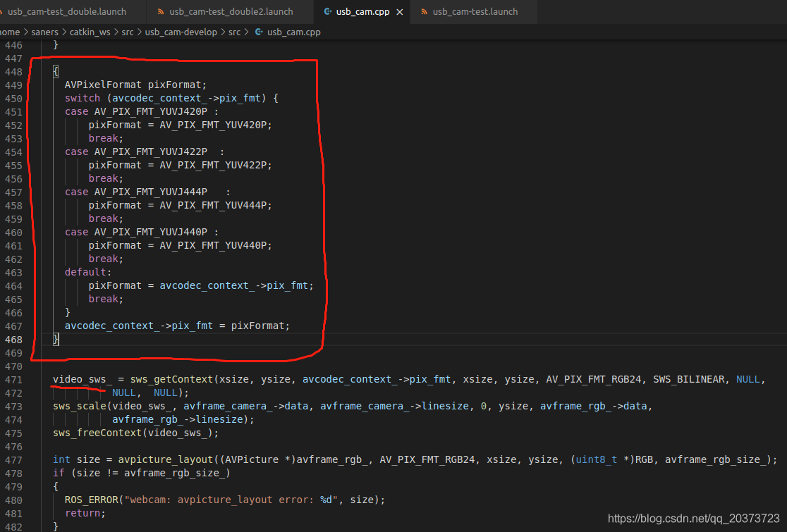
Task: Click the launch file icon on usb_cam-test_double2.launch tab
Action: (x=161, y=11)
